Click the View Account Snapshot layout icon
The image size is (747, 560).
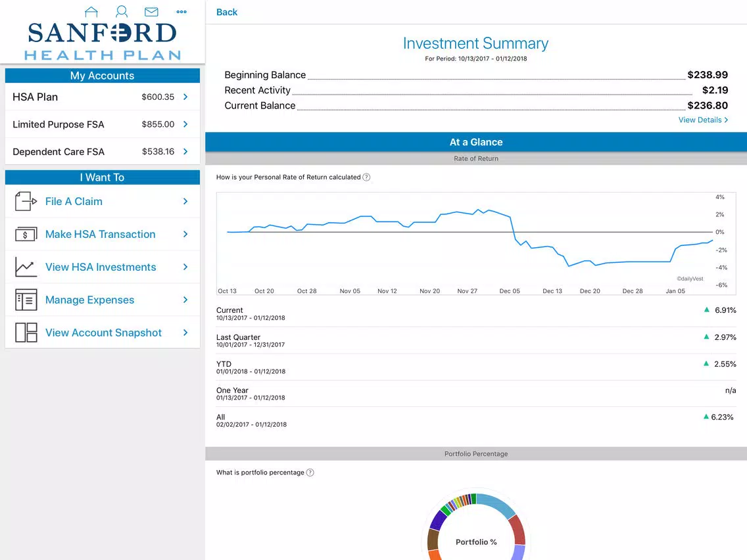26,333
